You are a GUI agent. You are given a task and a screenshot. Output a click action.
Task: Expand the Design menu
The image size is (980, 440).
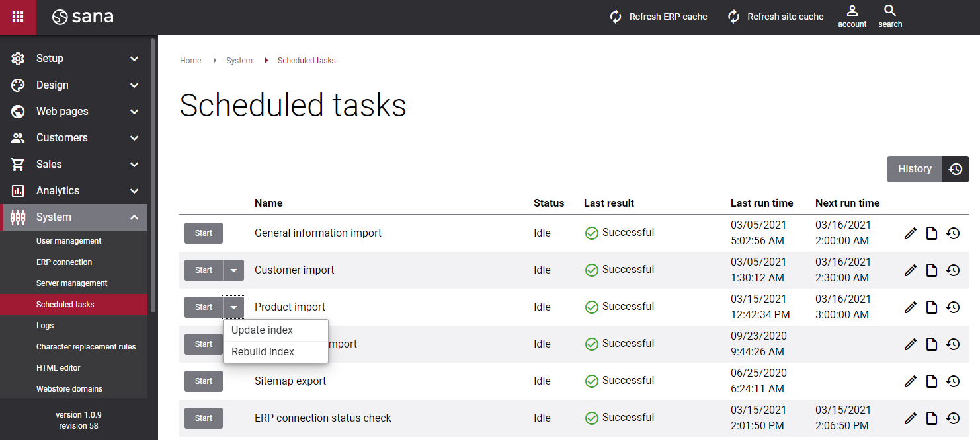pyautogui.click(x=75, y=85)
